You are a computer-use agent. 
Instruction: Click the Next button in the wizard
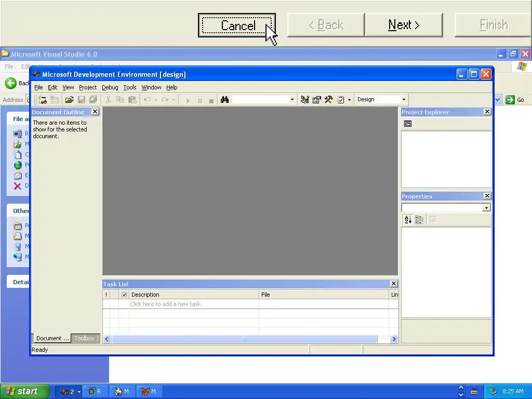pos(404,25)
